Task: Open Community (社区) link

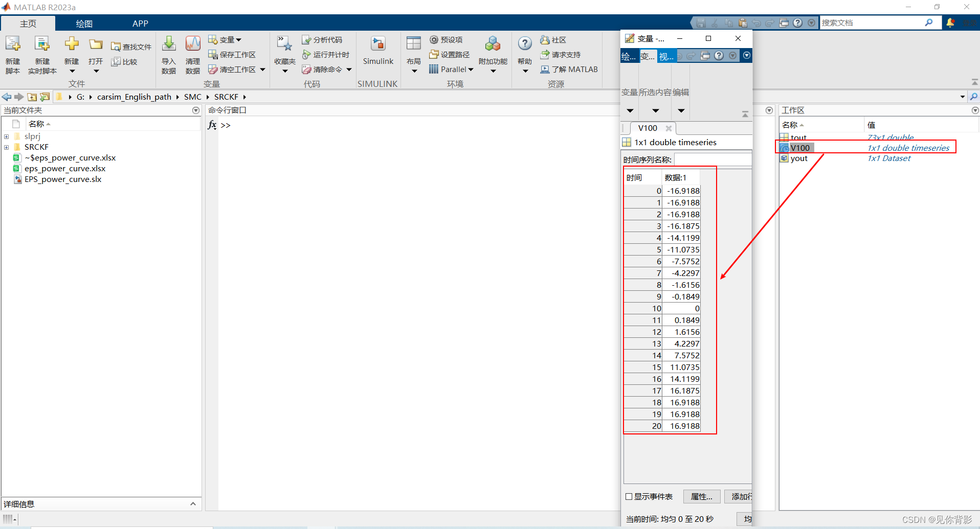Action: pyautogui.click(x=553, y=40)
